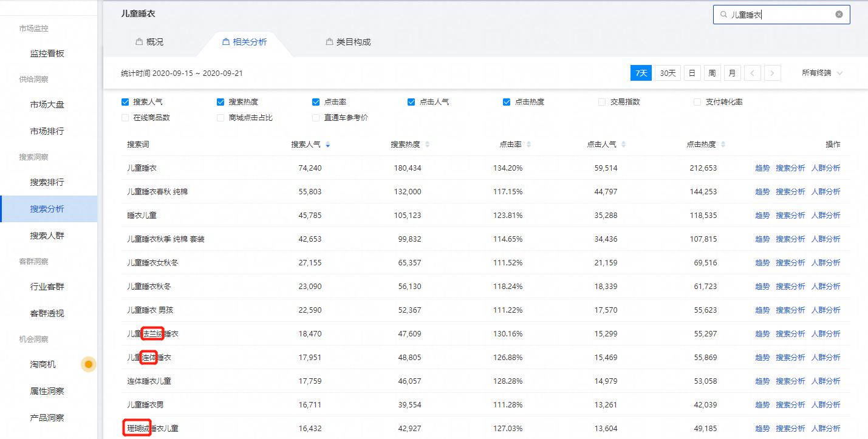This screenshot has height=439, width=868.
Task: Check the 在线商品数 checkbox
Action: click(125, 117)
